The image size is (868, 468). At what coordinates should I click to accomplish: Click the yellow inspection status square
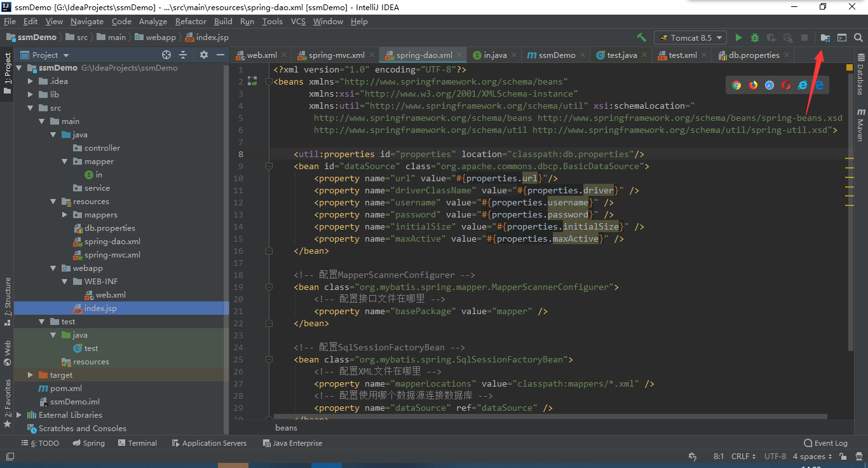(850, 67)
